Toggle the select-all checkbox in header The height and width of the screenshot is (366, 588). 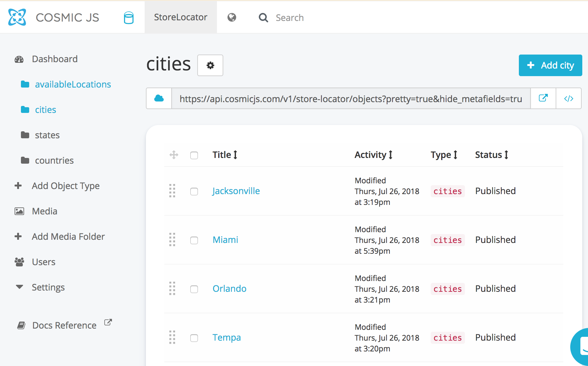[194, 155]
